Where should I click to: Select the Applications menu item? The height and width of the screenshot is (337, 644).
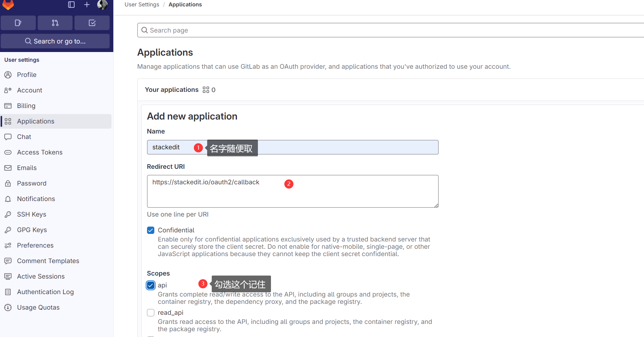tap(35, 121)
